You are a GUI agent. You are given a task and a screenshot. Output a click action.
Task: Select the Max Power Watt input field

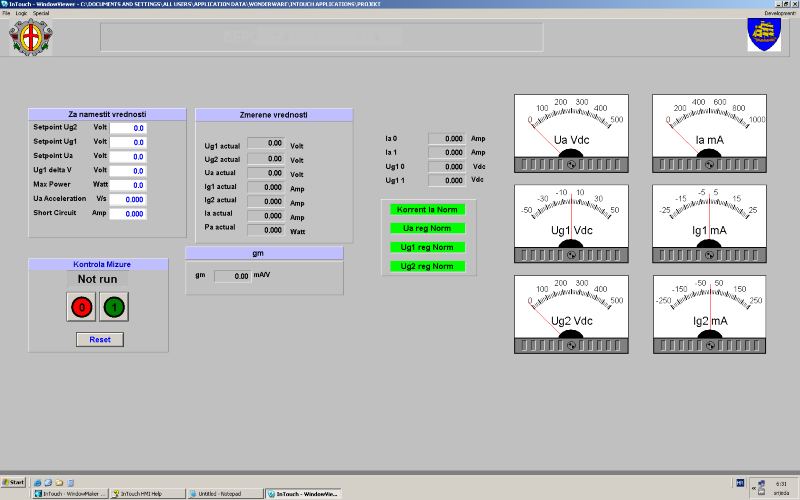pos(128,185)
